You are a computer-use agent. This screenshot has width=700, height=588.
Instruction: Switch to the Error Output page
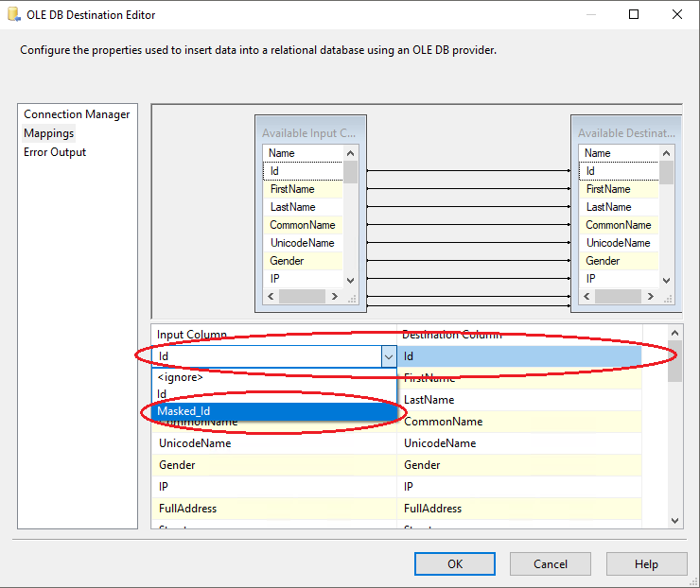[x=55, y=152]
